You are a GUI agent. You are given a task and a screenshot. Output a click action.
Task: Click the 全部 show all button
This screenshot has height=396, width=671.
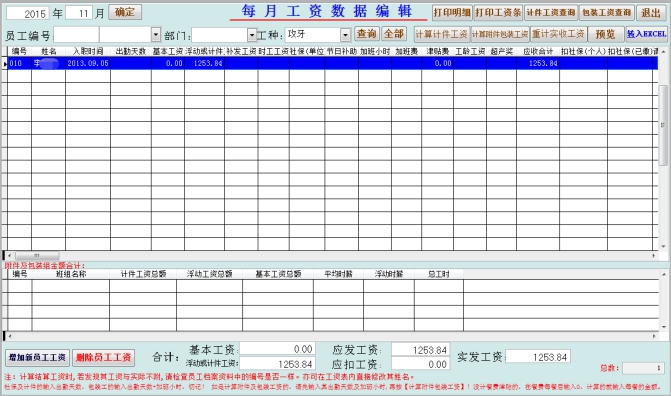tap(394, 34)
